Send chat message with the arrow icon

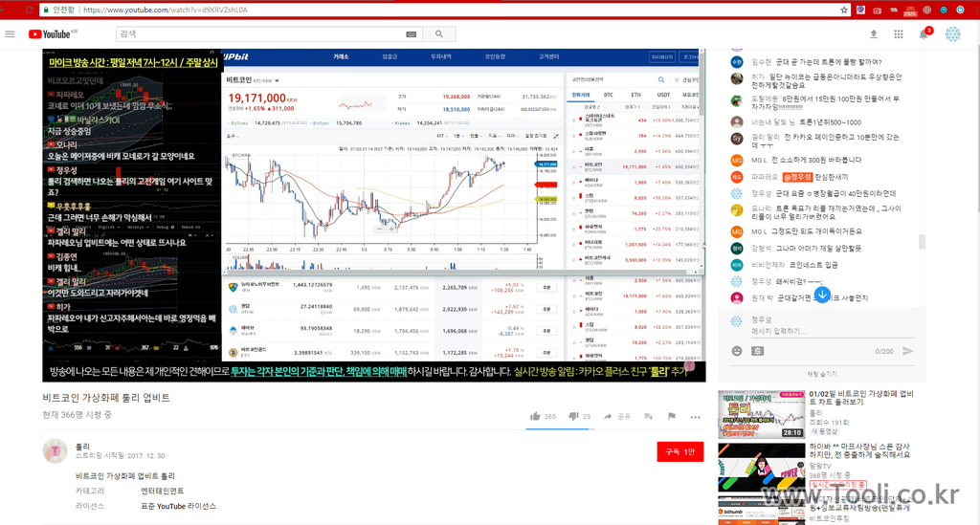[x=907, y=351]
